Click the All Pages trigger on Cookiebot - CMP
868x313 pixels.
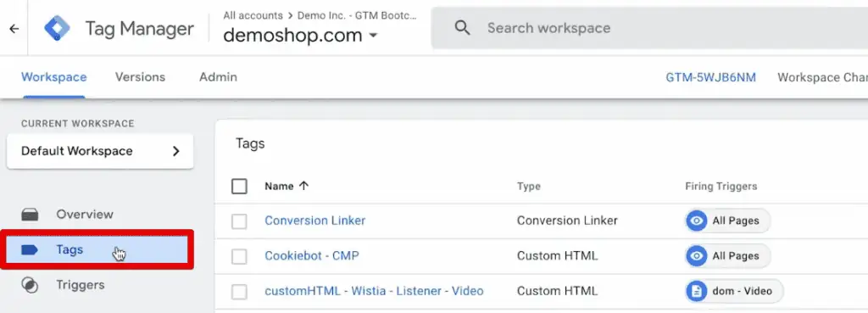727,256
